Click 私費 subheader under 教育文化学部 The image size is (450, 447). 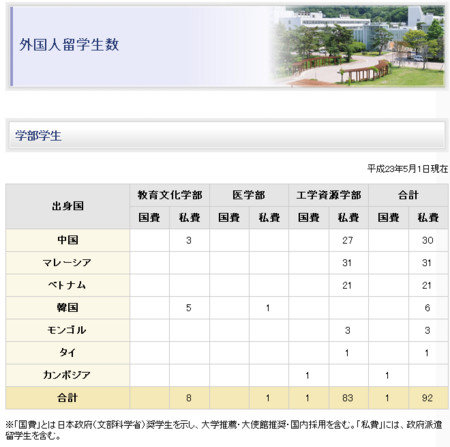tap(189, 217)
